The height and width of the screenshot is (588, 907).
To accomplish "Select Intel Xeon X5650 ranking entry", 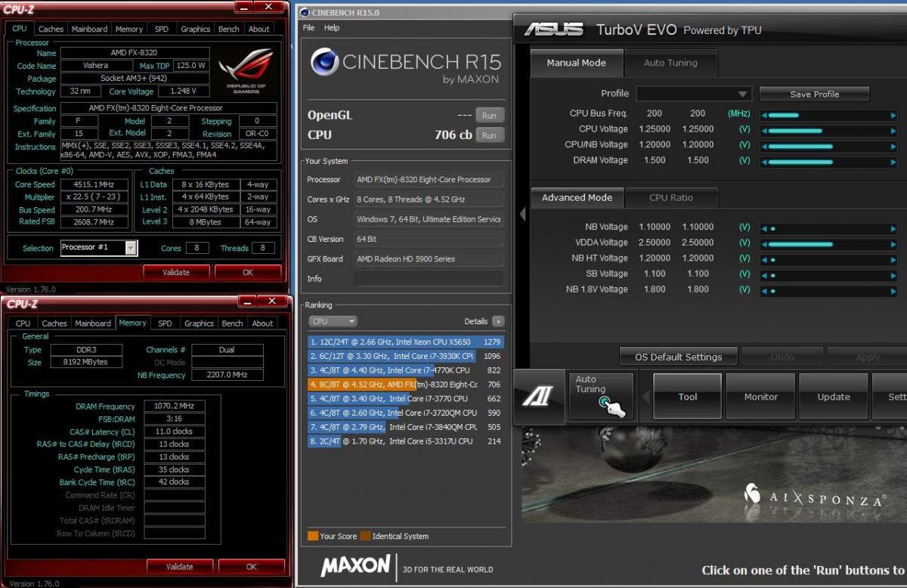I will pos(405,342).
